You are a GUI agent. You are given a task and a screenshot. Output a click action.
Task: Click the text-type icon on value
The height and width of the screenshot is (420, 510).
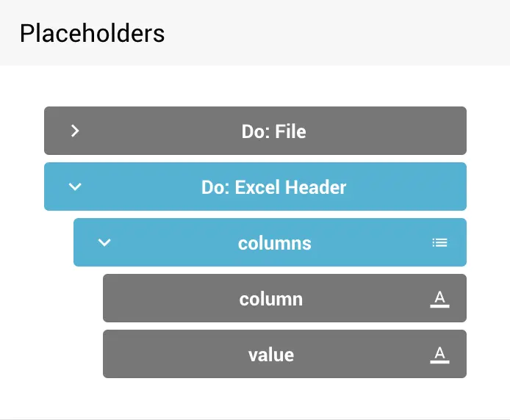439,354
